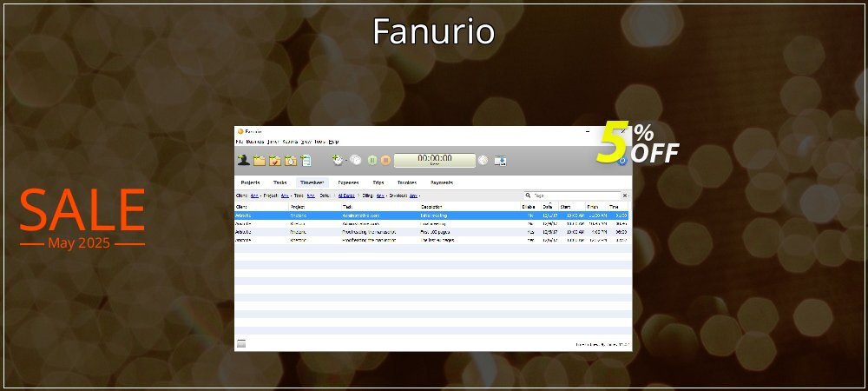Viewport: 868px width, 391px height.
Task: Click the new timer icon with plus
Action: point(338,160)
